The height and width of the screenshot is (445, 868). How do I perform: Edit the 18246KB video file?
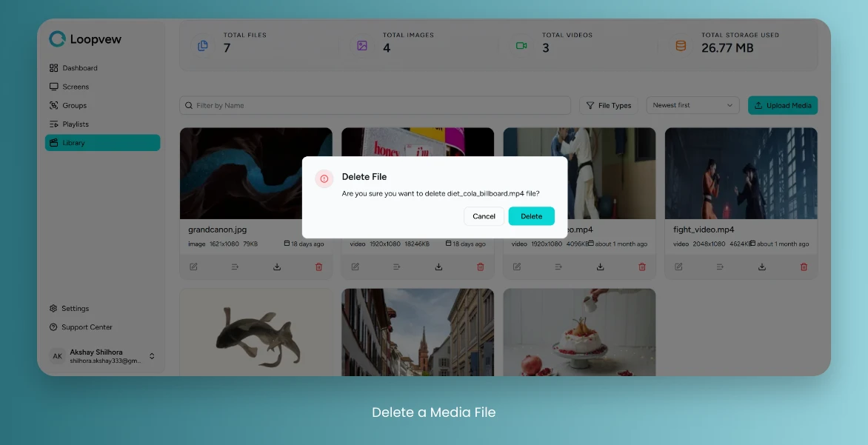click(x=355, y=267)
